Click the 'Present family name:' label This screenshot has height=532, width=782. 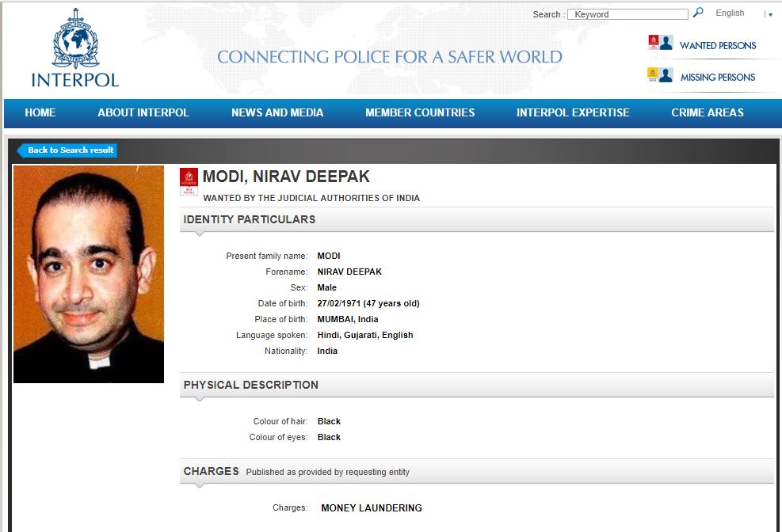(267, 256)
